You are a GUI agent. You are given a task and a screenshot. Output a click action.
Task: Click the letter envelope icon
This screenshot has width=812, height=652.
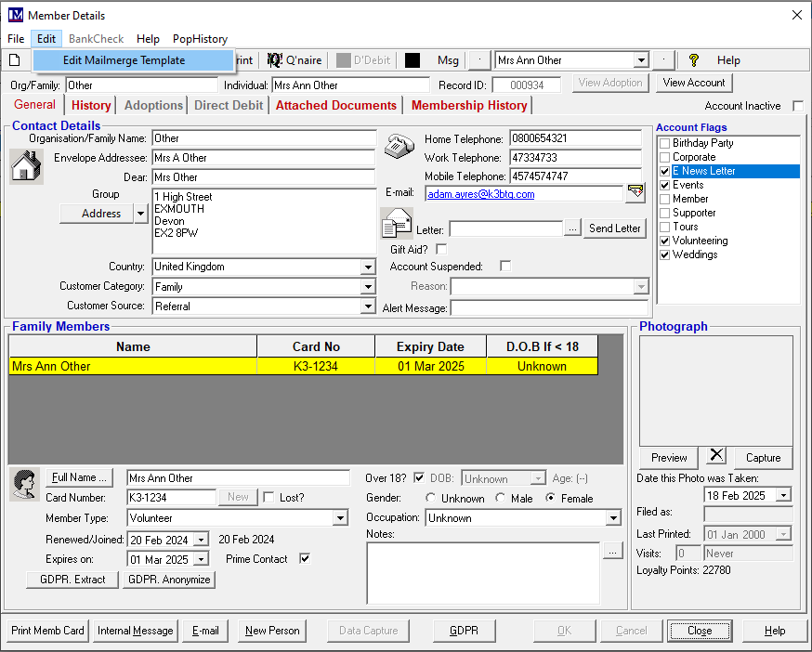pos(397,224)
